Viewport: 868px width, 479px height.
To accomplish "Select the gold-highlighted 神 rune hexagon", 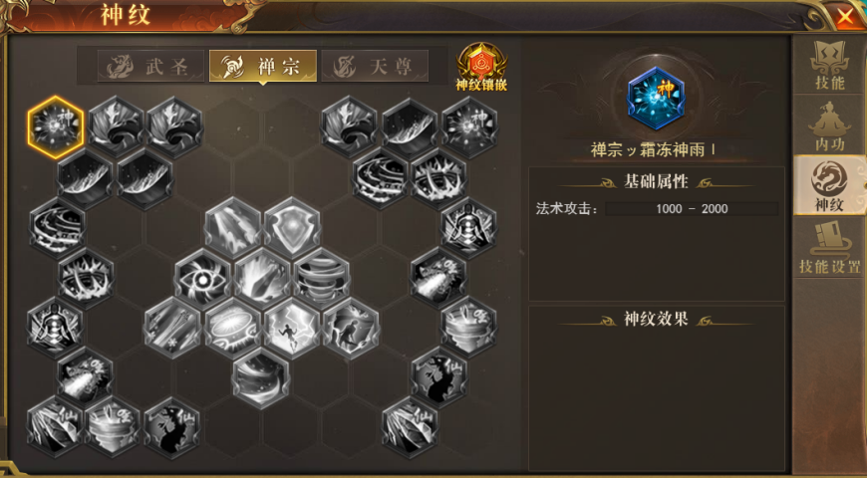I will point(56,127).
